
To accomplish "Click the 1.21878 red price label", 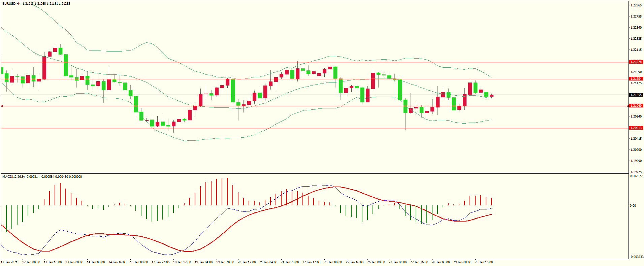I will pos(636,62).
